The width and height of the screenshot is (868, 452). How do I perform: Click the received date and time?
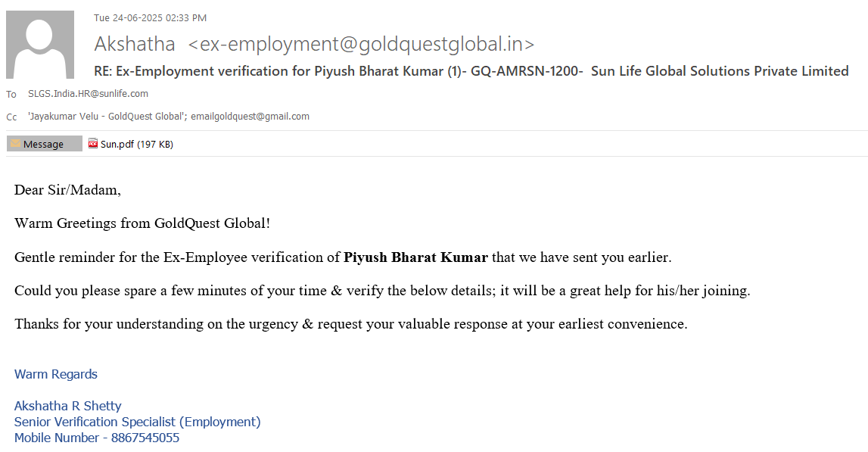click(150, 18)
